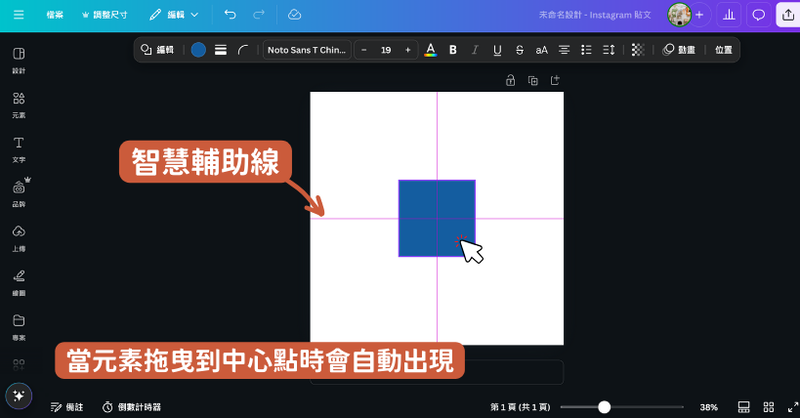Open the comments speech bubble icon
Viewport: 800px width, 418px height.
tap(758, 15)
